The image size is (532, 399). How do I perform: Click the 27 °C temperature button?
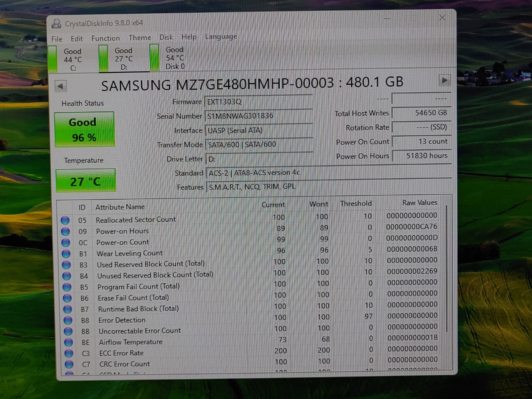86,181
